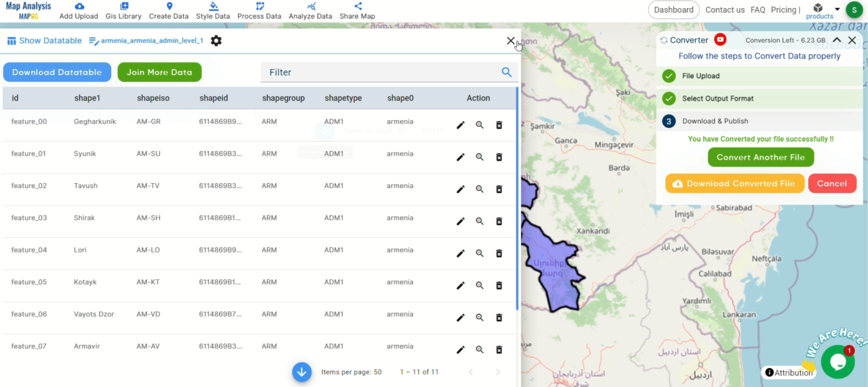Toggle Show Datatable view

[44, 41]
